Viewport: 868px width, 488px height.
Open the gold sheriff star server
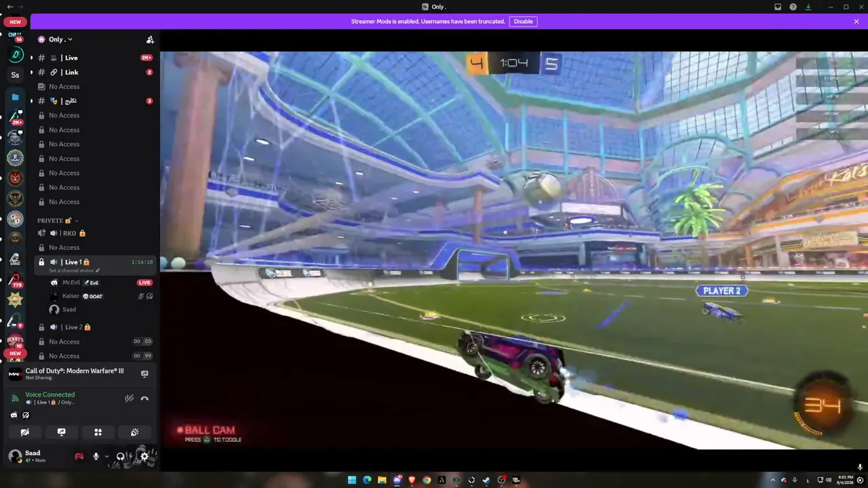coord(15,299)
